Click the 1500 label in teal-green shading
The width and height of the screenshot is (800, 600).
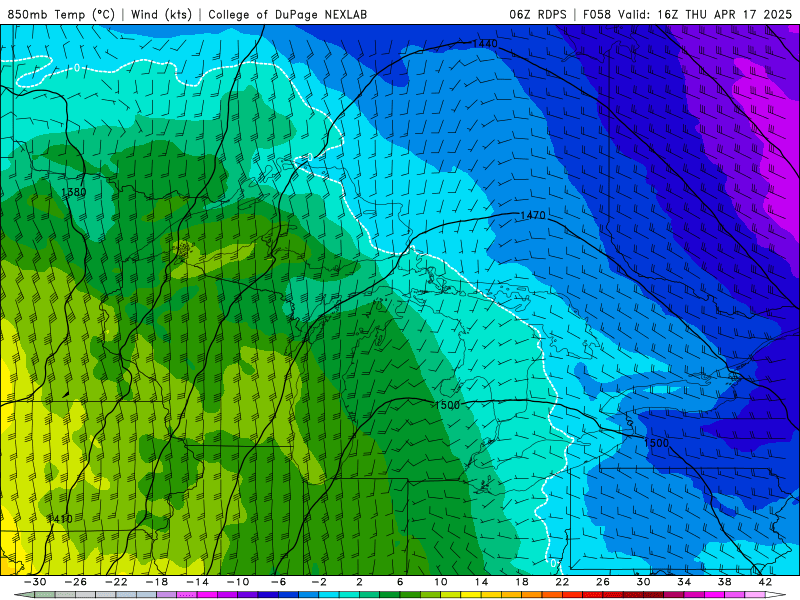pyautogui.click(x=447, y=405)
